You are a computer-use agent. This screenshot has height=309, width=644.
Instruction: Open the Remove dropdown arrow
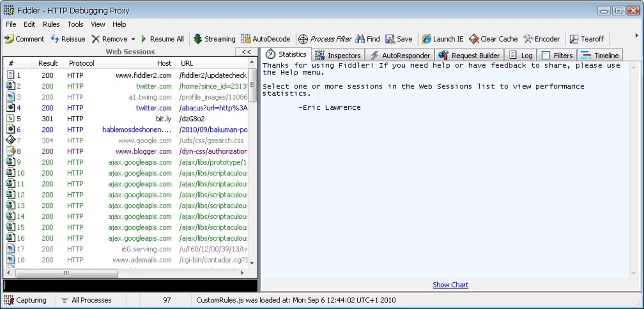tap(133, 39)
